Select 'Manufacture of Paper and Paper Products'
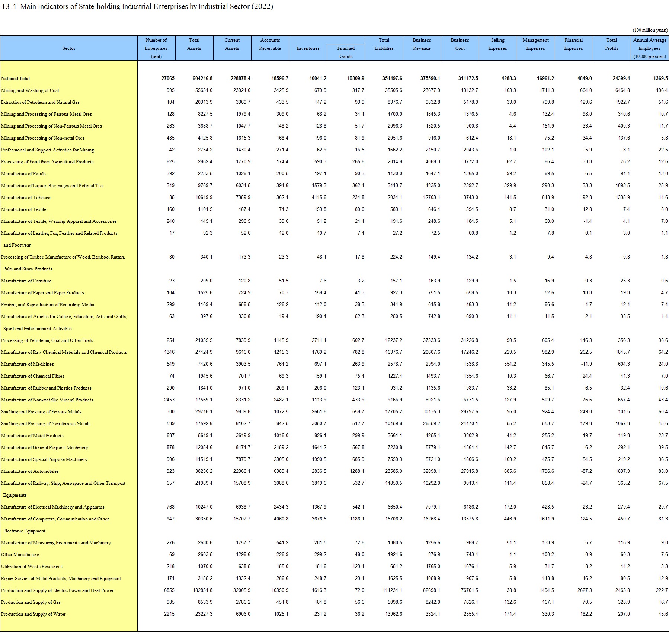Screen dimensions: 669x644 [42, 293]
